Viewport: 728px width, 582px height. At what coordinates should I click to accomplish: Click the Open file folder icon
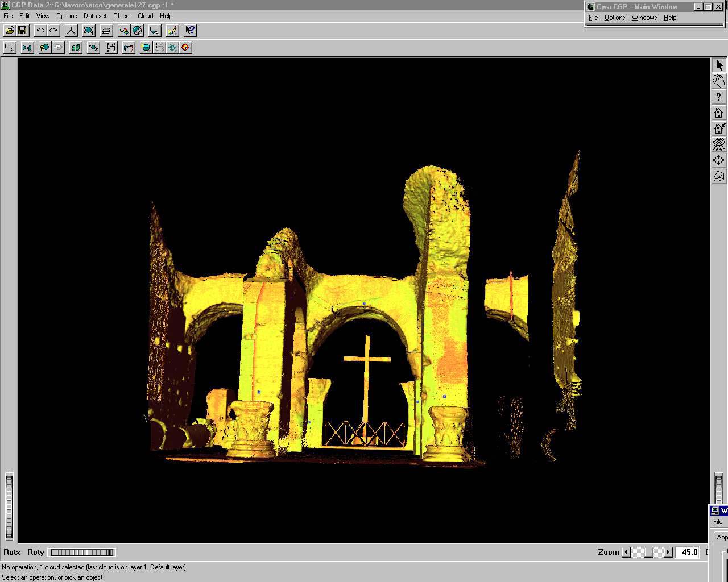point(10,31)
